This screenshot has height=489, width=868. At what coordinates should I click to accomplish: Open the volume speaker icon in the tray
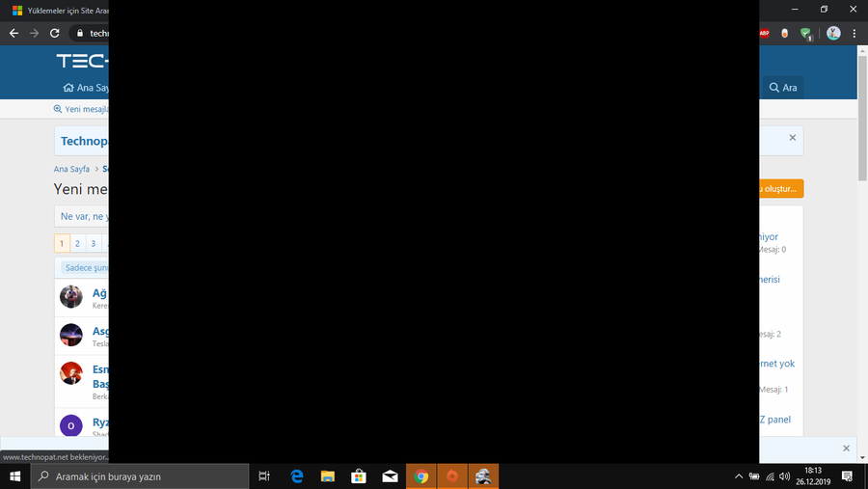pos(784,476)
